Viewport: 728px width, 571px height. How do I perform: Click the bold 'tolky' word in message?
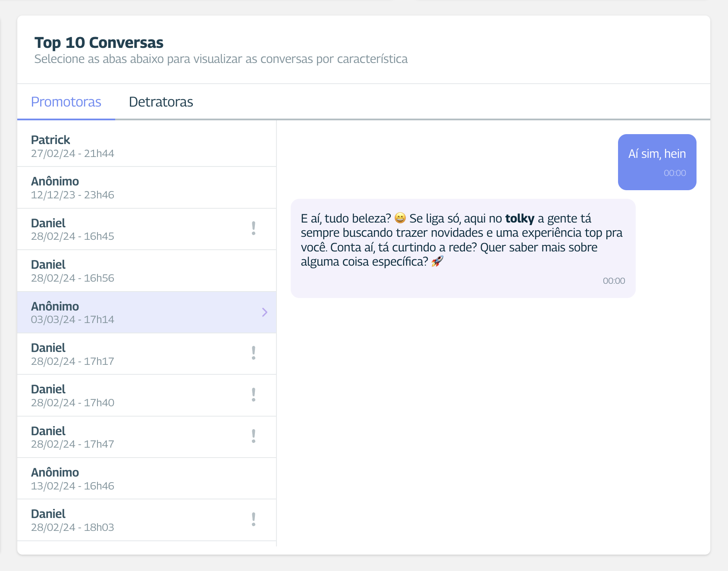coord(520,219)
